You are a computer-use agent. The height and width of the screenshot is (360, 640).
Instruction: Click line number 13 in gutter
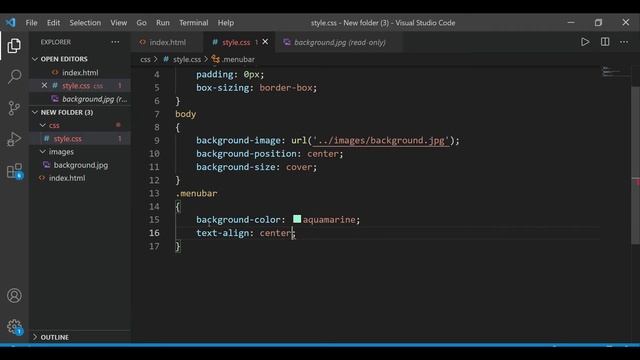pos(154,193)
